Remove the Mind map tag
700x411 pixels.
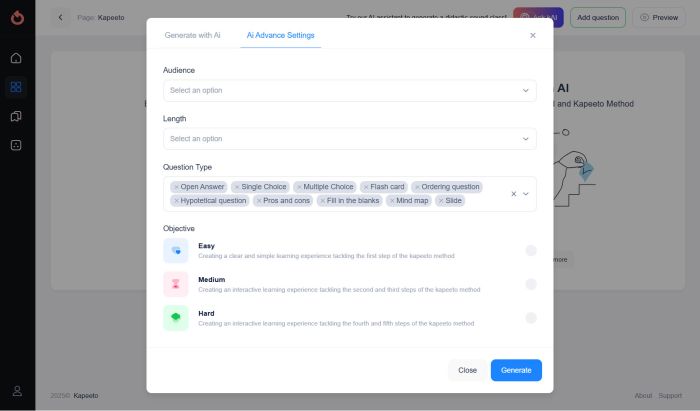click(392, 201)
